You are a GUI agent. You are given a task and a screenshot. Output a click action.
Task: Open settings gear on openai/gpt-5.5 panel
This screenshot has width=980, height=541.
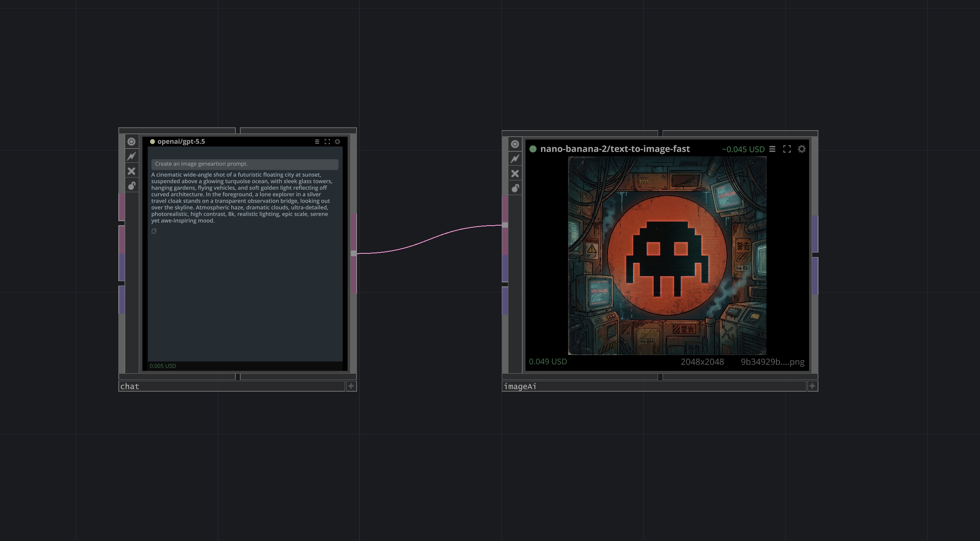[337, 142]
